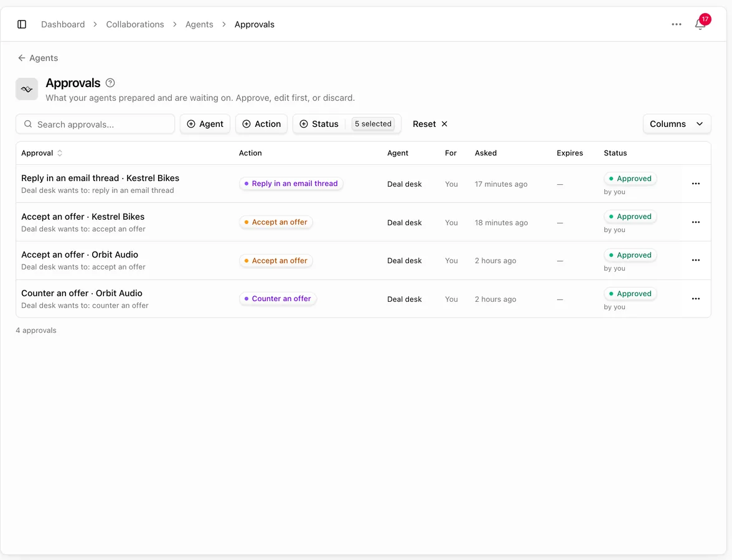Click the Reply in an email thread action tag
Image resolution: width=732 pixels, height=560 pixels.
(x=291, y=184)
